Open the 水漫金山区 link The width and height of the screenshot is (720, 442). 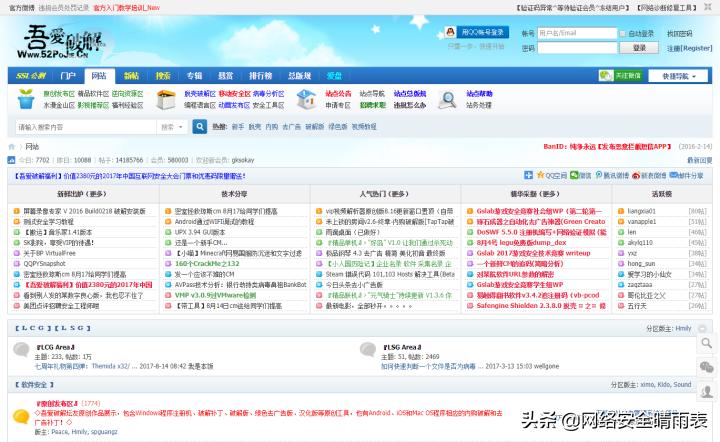pyautogui.click(x=59, y=105)
